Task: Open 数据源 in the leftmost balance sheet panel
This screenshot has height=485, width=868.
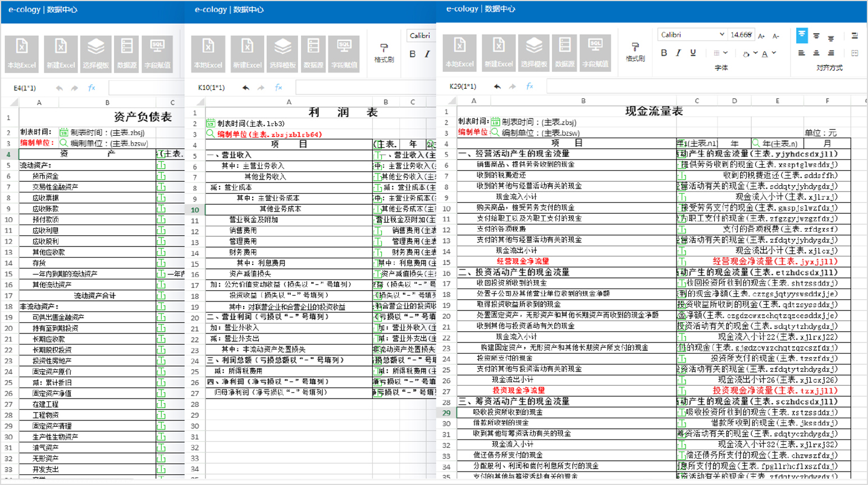Action: [x=127, y=52]
